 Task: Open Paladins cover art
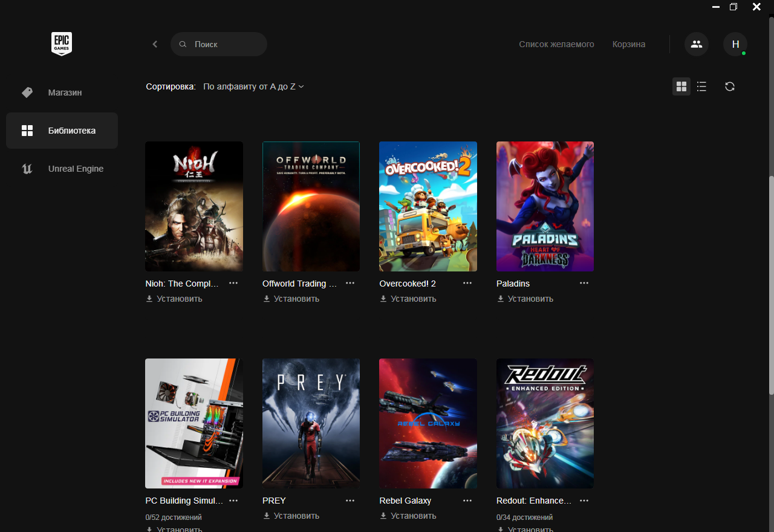(545, 206)
